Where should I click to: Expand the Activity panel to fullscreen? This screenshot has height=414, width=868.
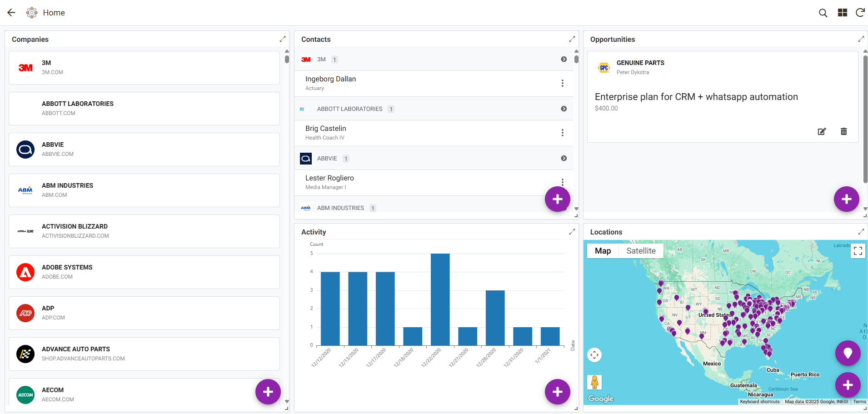pyautogui.click(x=572, y=232)
